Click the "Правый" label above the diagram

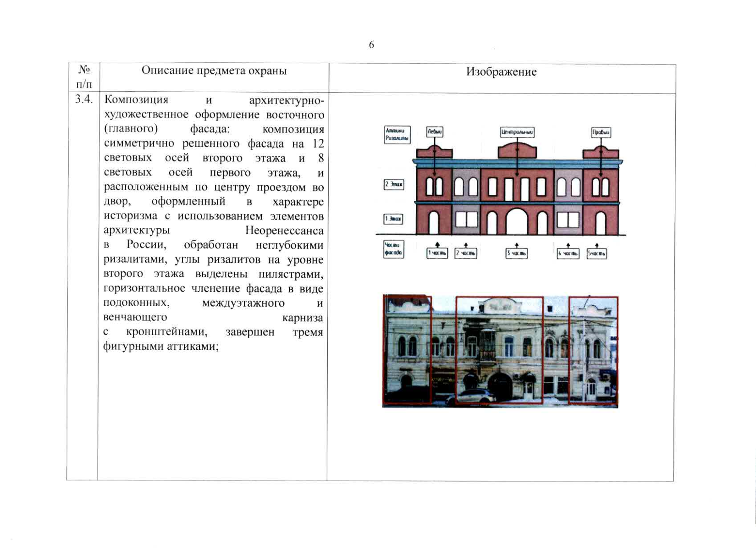click(x=601, y=132)
